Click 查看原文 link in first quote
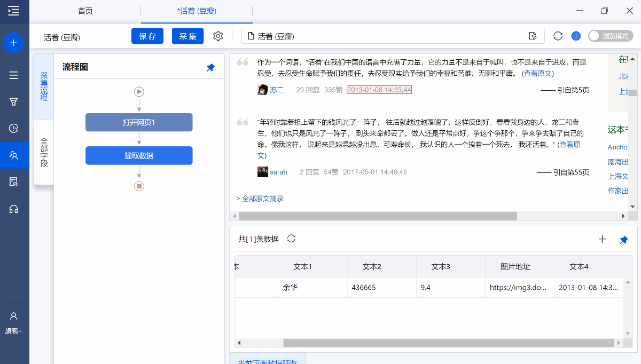The image size is (641, 364). (537, 73)
